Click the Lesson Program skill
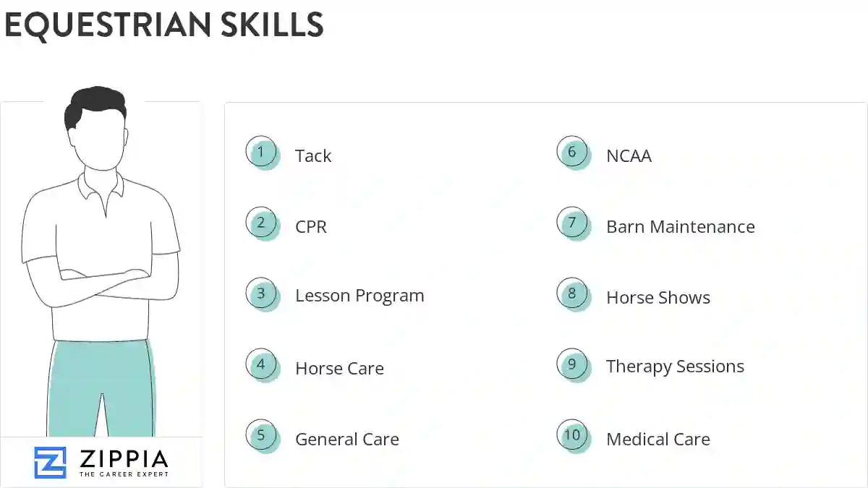Screen dimensions: 868x488 [x=359, y=296]
